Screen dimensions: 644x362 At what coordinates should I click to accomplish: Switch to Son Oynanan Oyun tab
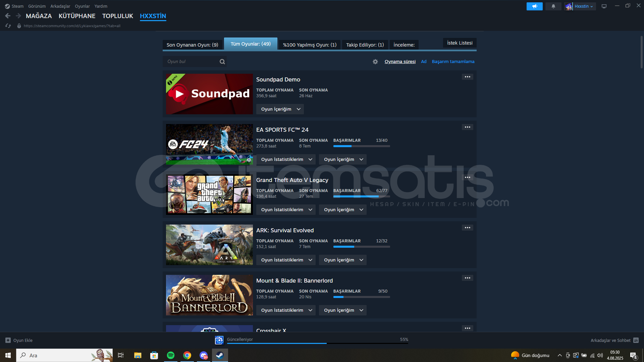point(193,45)
